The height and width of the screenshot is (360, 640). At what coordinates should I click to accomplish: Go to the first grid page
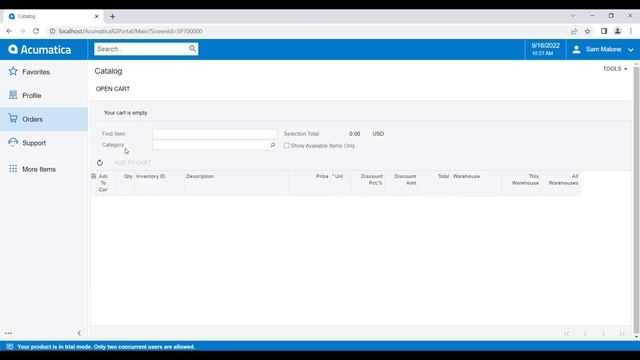coord(567,333)
